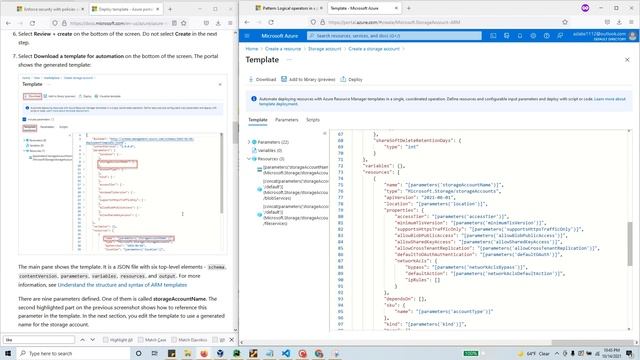Open Visual Studio Code from the taskbar

[286, 353]
